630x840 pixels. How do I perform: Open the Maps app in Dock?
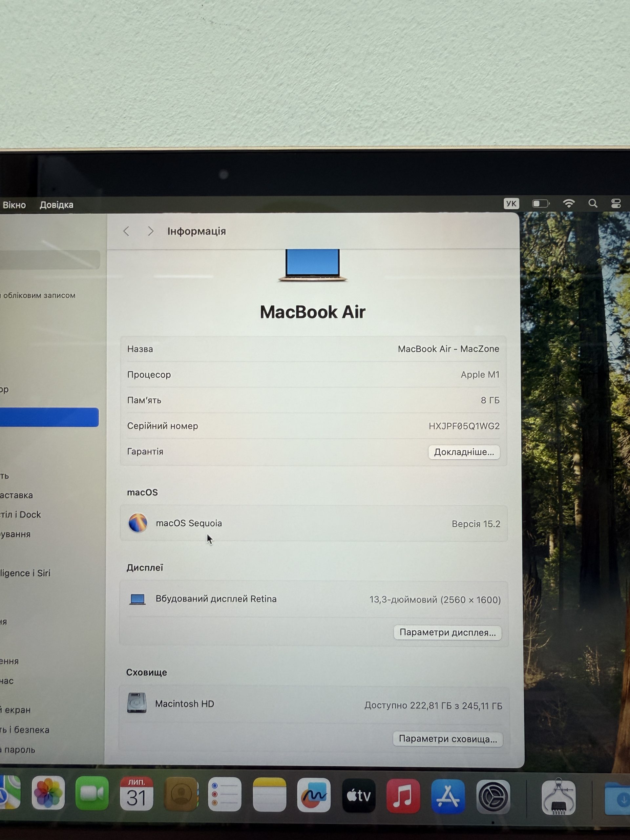coord(10,792)
